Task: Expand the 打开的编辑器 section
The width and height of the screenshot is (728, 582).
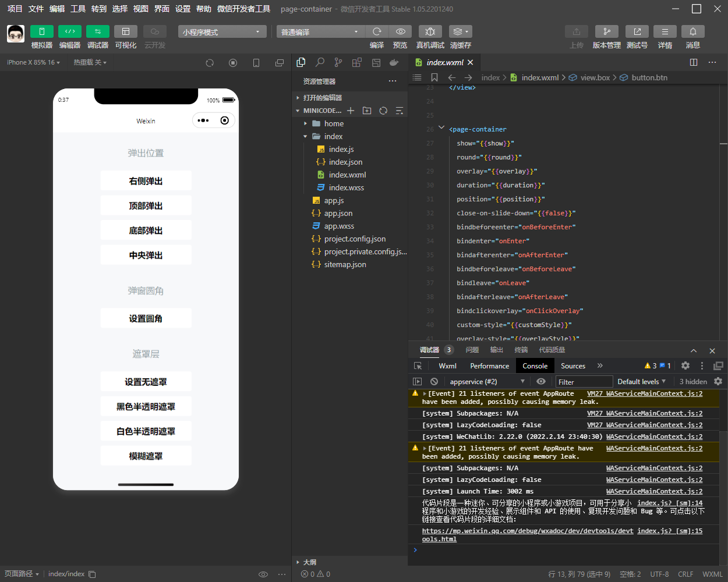Action: coord(349,98)
